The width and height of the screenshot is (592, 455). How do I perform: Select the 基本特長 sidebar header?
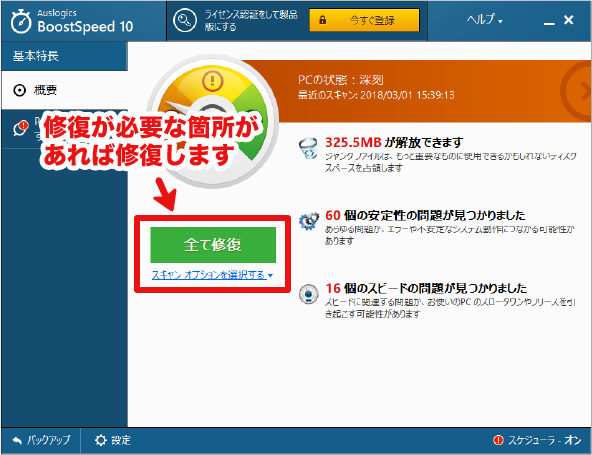coord(64,56)
